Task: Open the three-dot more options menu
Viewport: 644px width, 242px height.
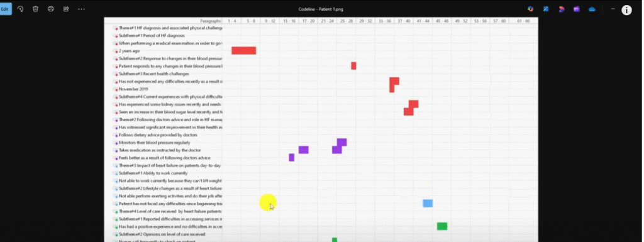Action: (x=81, y=9)
